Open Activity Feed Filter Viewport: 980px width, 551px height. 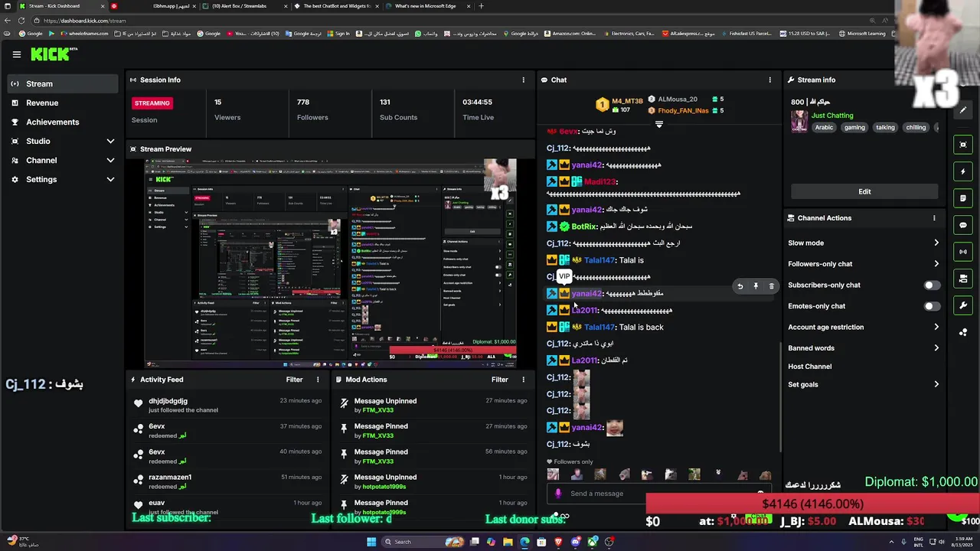[294, 380]
